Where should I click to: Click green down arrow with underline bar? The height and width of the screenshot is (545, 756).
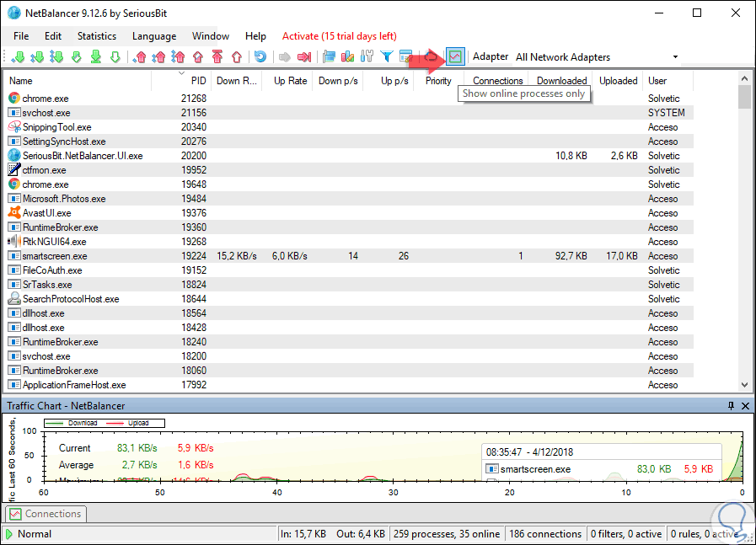point(95,57)
